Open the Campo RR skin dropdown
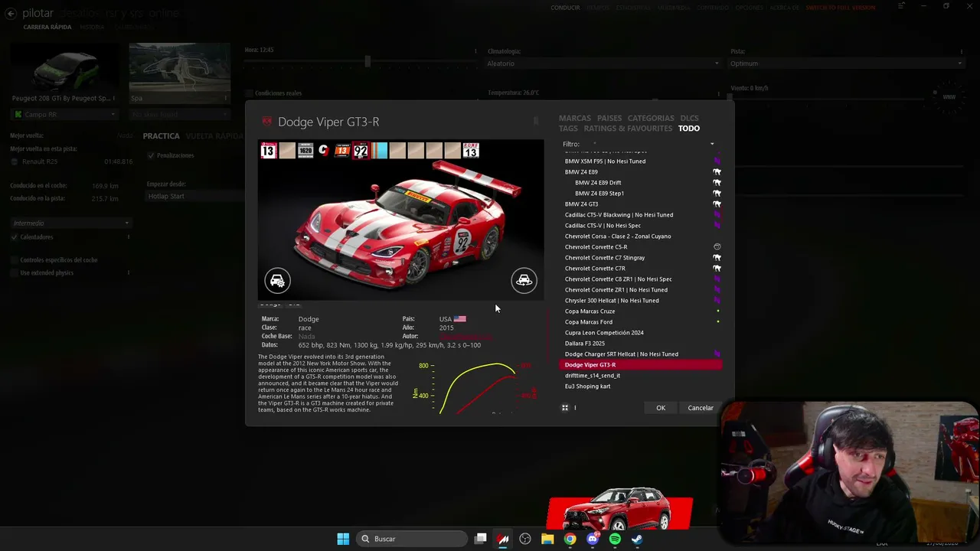The image size is (980, 551). pos(64,115)
